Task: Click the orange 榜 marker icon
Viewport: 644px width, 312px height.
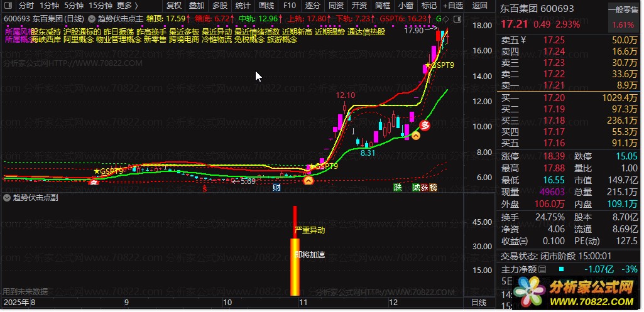Action: click(433, 188)
